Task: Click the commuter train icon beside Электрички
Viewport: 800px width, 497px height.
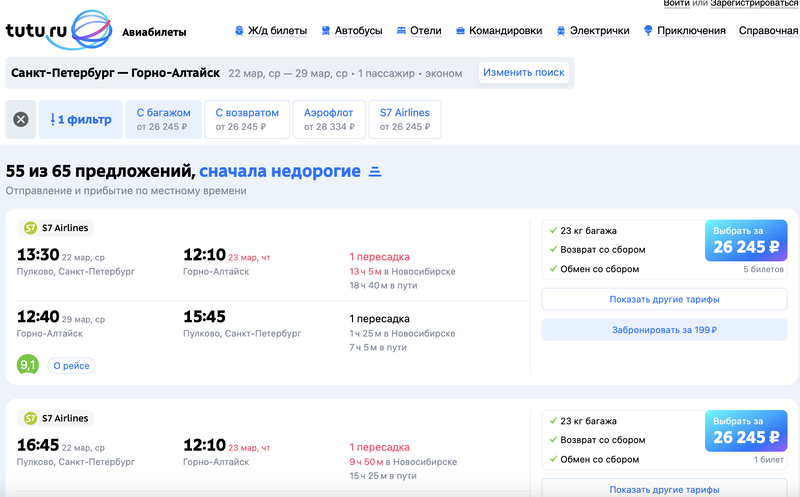Action: [561, 31]
